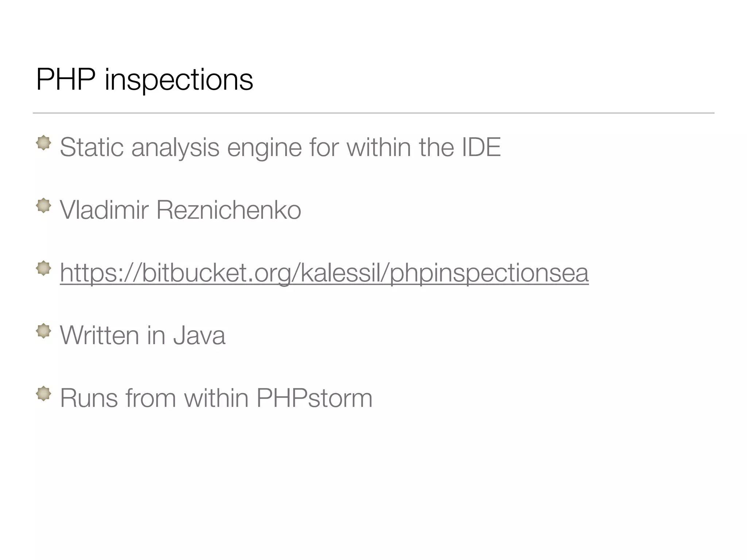Viewport: 747px width, 560px height.
Task: Click the bullet icon beside "Static analysis engine"
Action: pos(43,143)
